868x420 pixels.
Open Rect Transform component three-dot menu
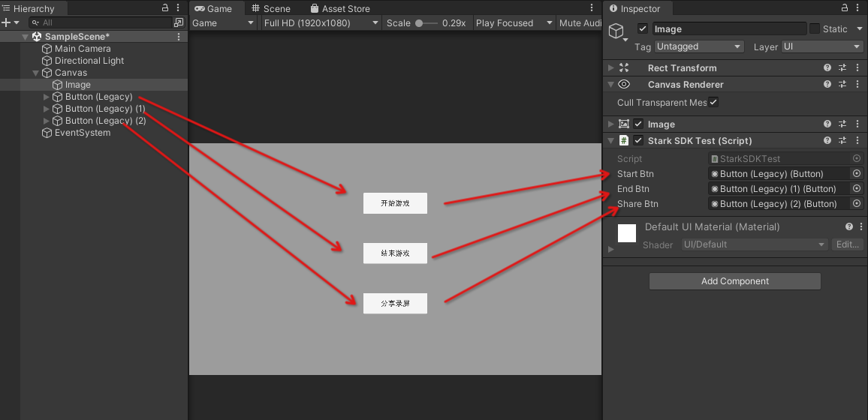point(857,68)
